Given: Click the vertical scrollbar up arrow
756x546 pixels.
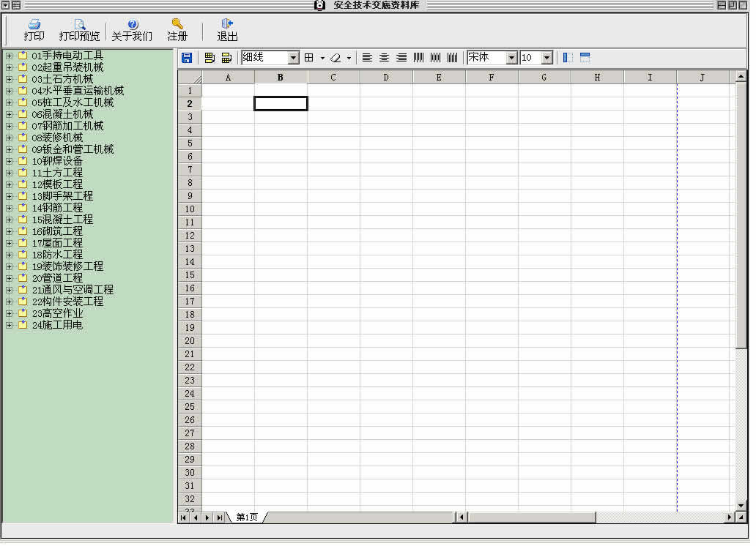Looking at the screenshot, I should [x=741, y=76].
